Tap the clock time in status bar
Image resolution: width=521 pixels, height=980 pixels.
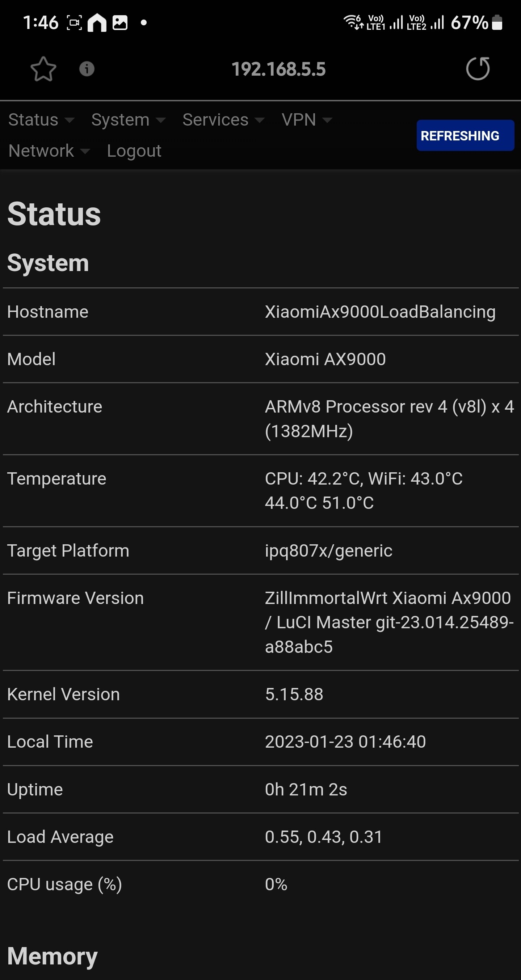(x=41, y=22)
